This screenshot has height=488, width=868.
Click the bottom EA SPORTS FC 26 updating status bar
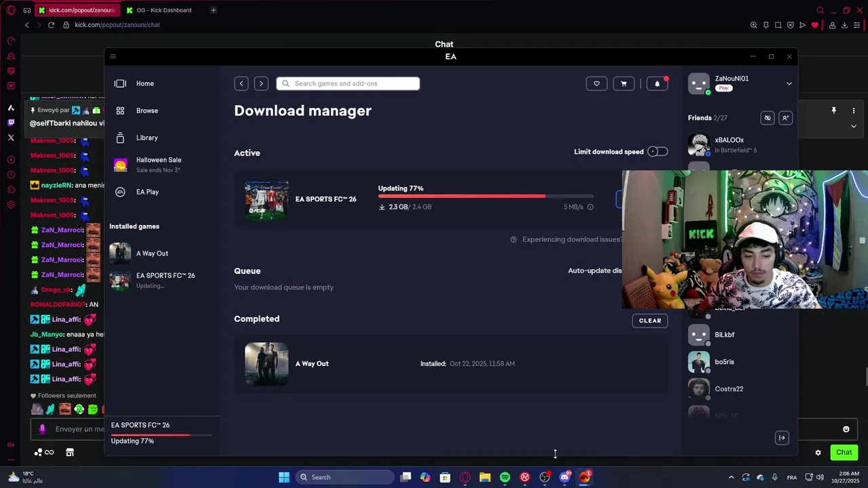pyautogui.click(x=161, y=434)
